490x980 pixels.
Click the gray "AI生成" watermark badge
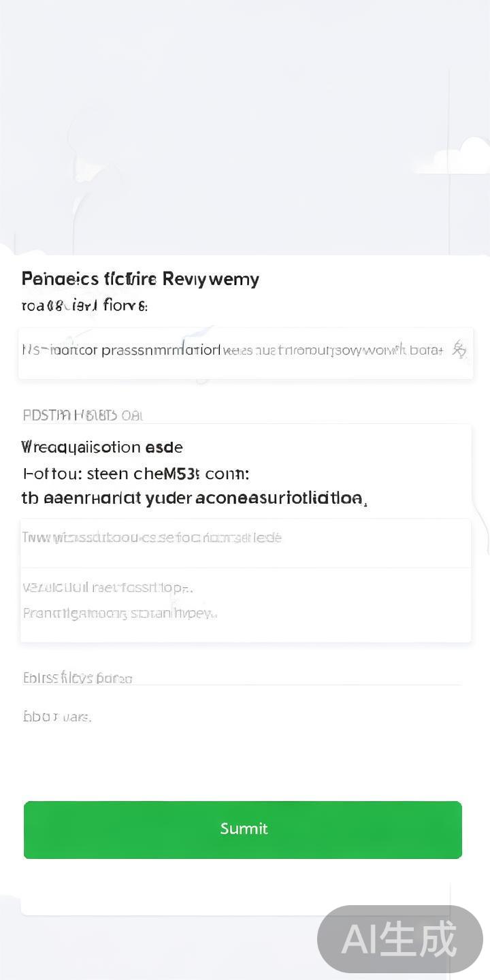[x=400, y=939]
